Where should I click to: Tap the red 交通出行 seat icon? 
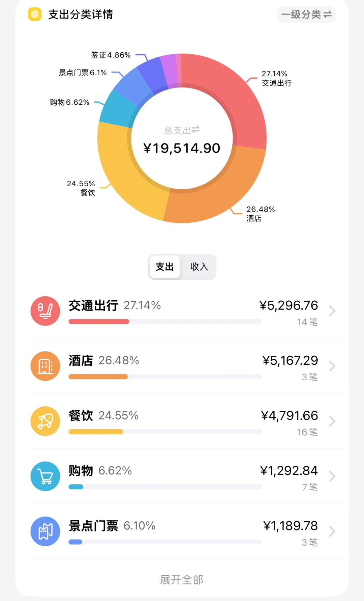[x=45, y=311]
